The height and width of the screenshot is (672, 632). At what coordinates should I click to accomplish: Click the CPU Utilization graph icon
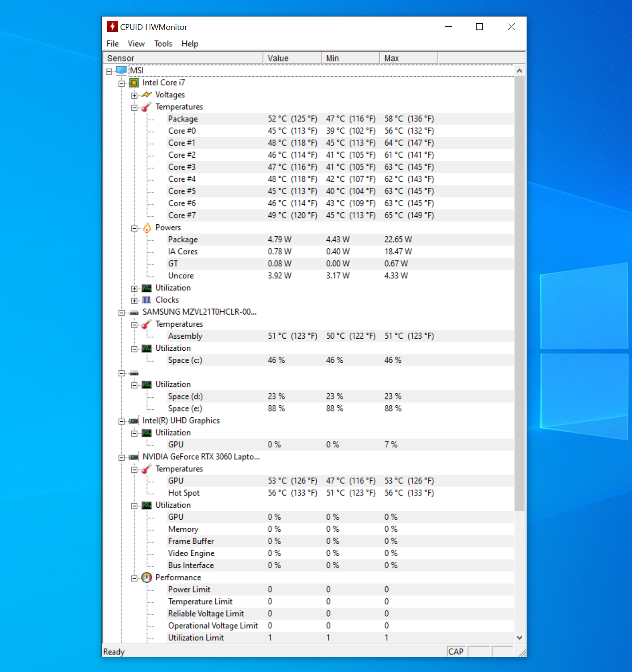[146, 288]
